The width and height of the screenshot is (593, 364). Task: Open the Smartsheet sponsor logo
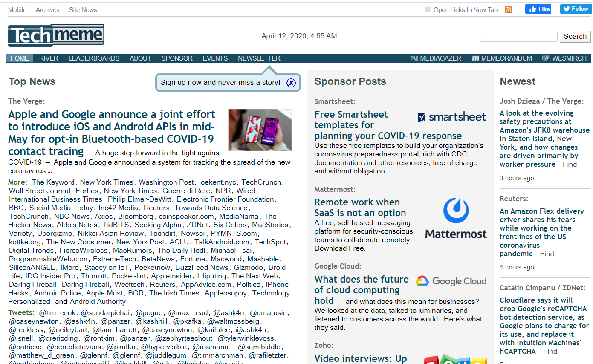click(452, 117)
